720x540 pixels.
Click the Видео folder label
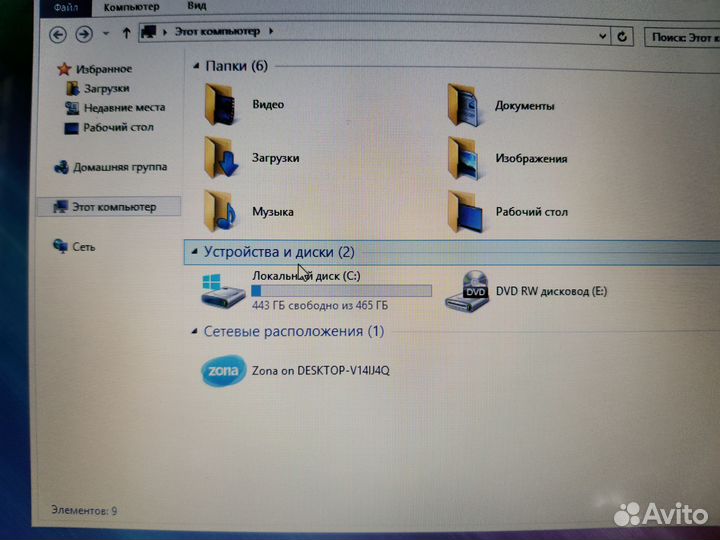(x=268, y=104)
